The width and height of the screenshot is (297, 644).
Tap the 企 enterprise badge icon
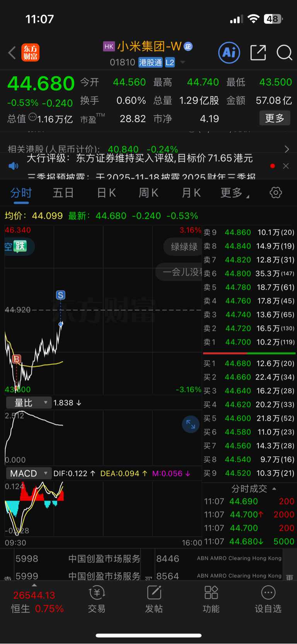click(188, 46)
